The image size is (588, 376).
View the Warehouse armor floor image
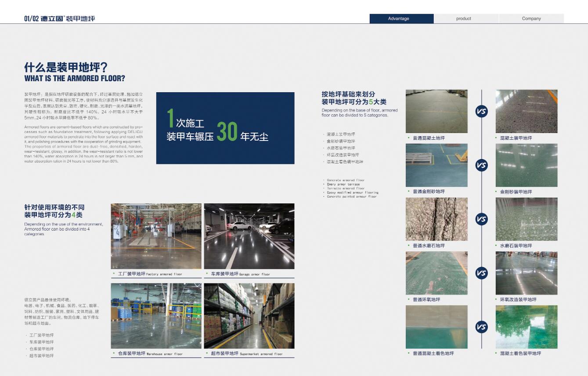(x=156, y=315)
